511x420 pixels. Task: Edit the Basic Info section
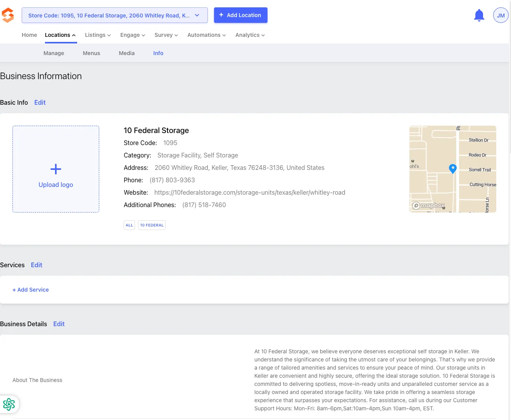[x=40, y=102]
